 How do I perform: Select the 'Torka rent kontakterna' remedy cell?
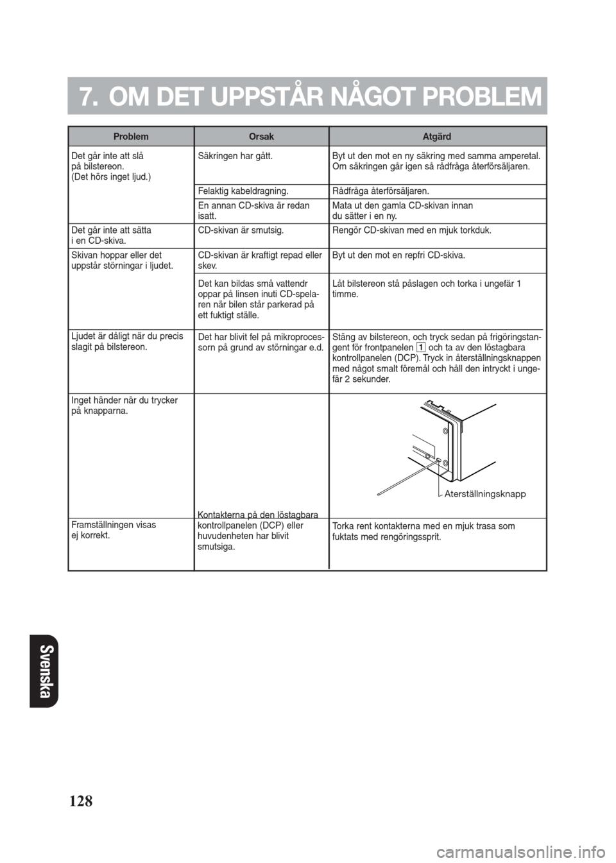click(x=437, y=543)
